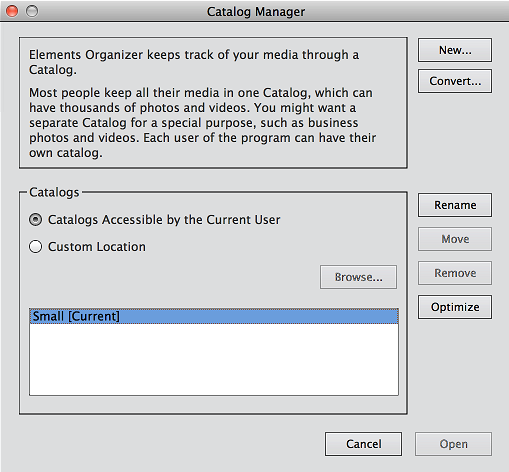Cancel the Catalog Manager dialog
The image size is (509, 472).
(363, 444)
